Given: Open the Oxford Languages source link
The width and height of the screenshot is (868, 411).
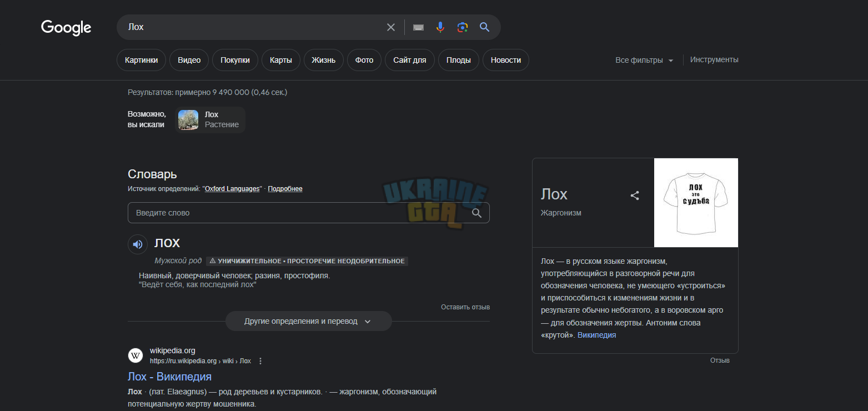Looking at the screenshot, I should tap(232, 189).
